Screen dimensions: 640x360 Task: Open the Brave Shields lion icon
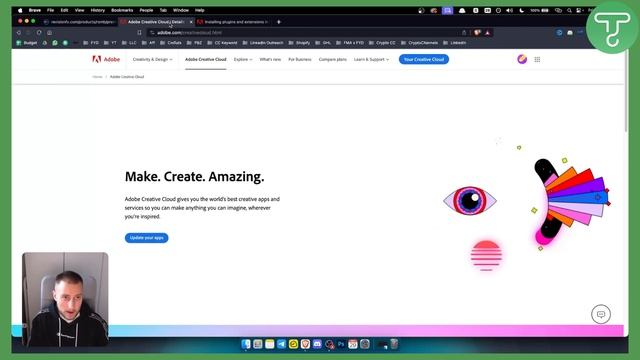[477, 33]
